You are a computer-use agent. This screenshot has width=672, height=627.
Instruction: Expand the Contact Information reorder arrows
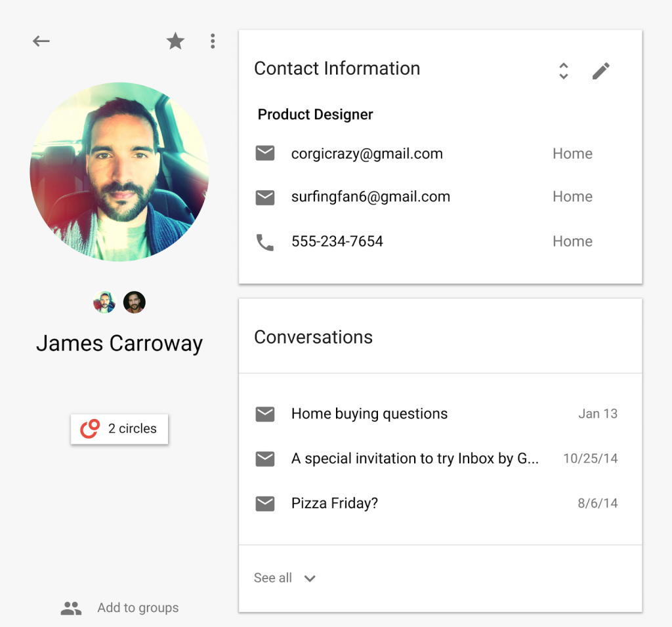(564, 70)
